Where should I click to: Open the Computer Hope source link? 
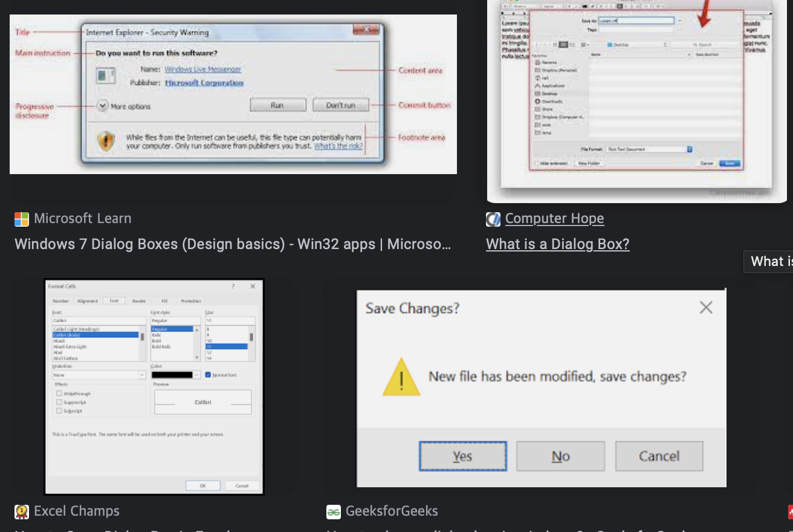coord(555,219)
